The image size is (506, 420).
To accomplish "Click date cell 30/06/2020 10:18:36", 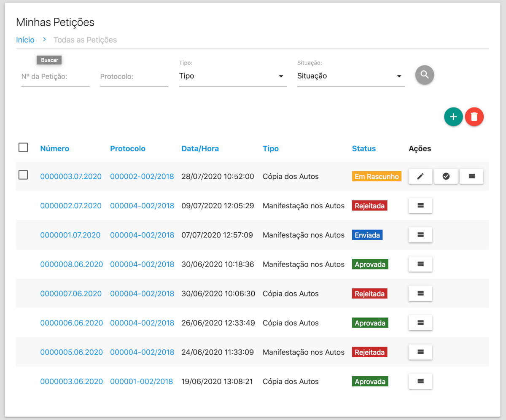I will (218, 264).
